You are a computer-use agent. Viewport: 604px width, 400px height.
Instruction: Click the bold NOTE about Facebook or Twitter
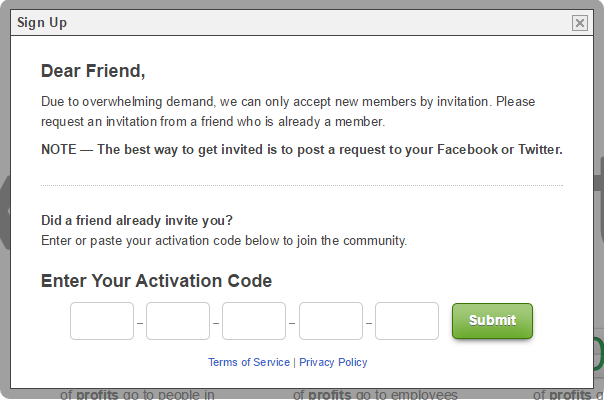pos(301,150)
